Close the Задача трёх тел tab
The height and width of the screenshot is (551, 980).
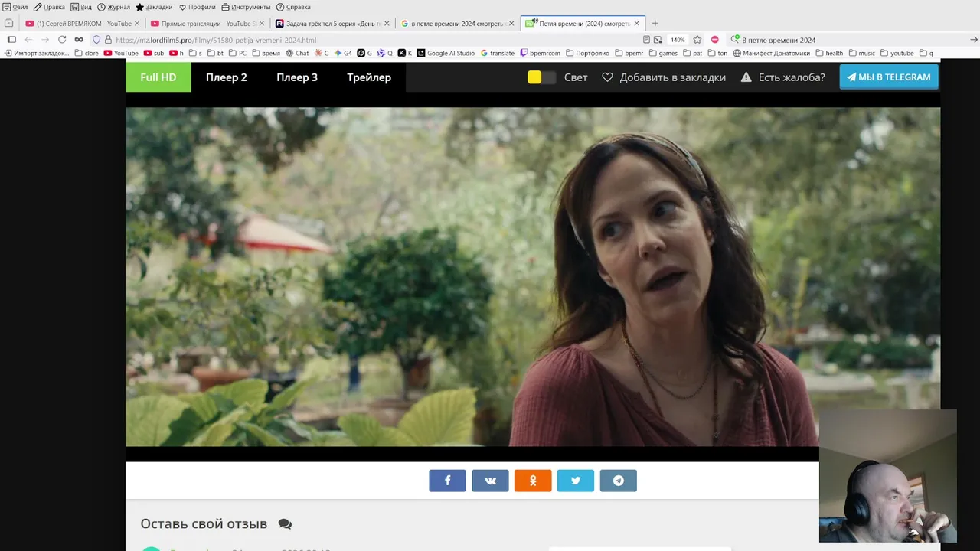[387, 24]
